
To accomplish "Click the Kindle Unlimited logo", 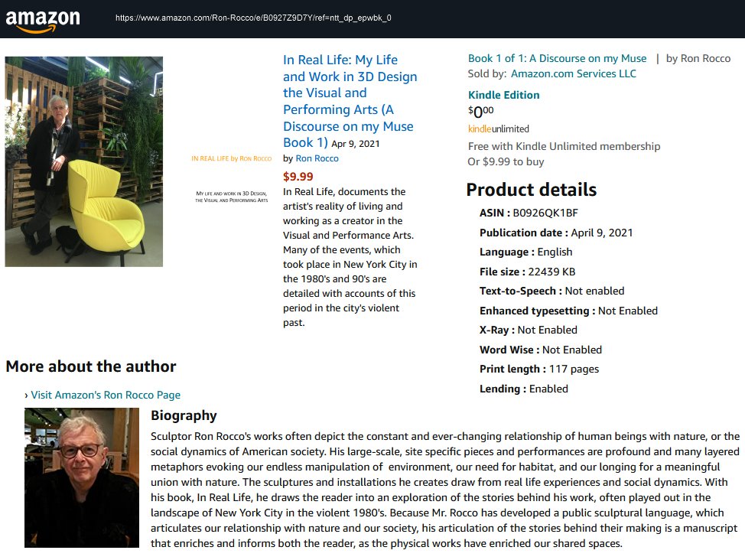I will point(498,129).
